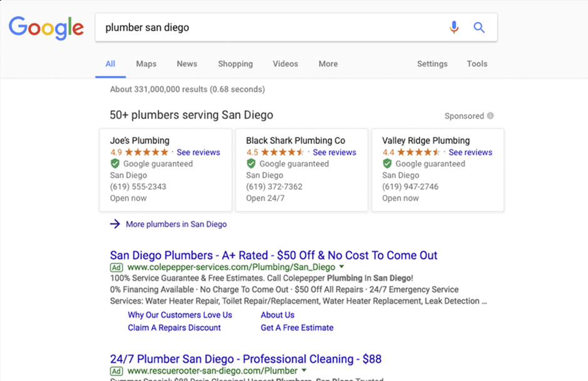Click guaranteed shield for Black Shark Plumbing
This screenshot has height=381, width=588.
pyautogui.click(x=251, y=163)
